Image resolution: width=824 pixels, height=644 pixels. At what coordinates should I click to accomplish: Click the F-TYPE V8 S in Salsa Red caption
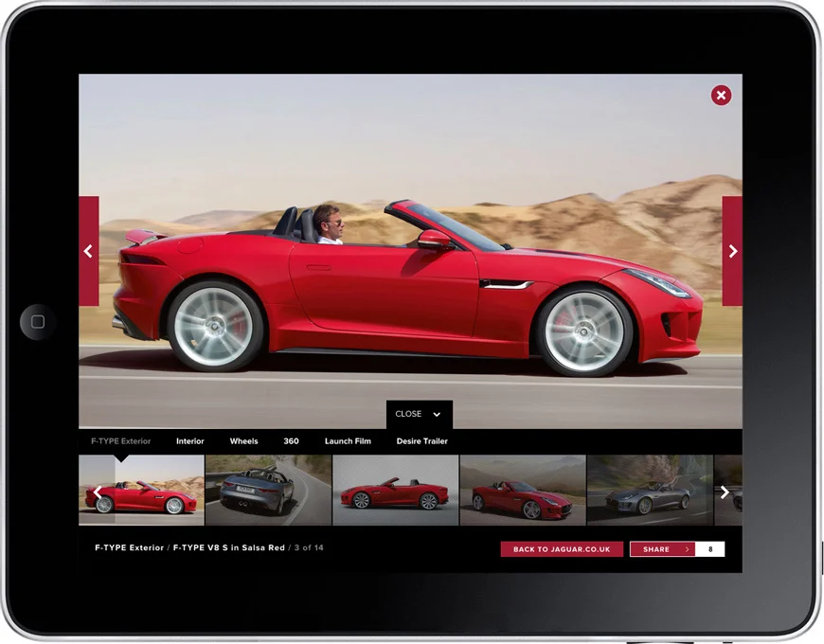pos(228,547)
